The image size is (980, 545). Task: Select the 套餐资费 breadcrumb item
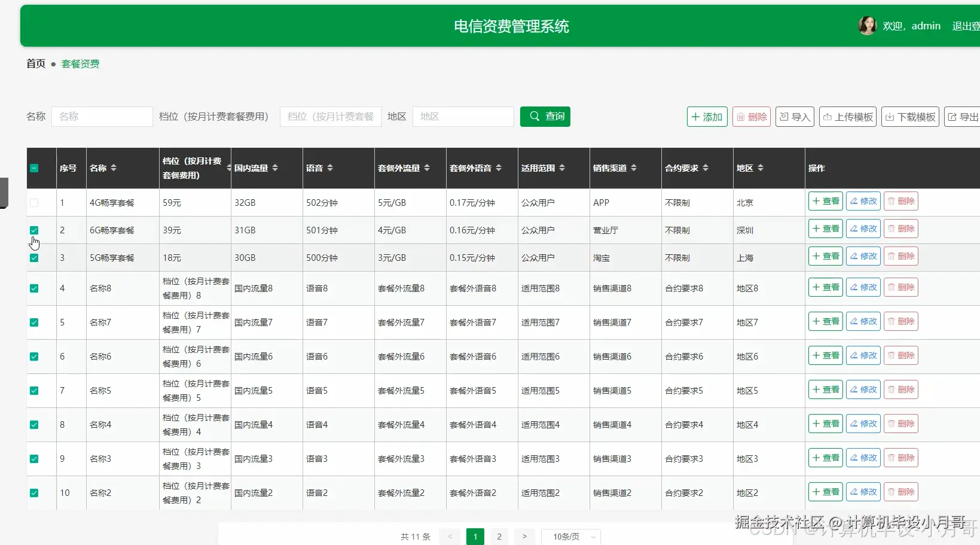80,63
